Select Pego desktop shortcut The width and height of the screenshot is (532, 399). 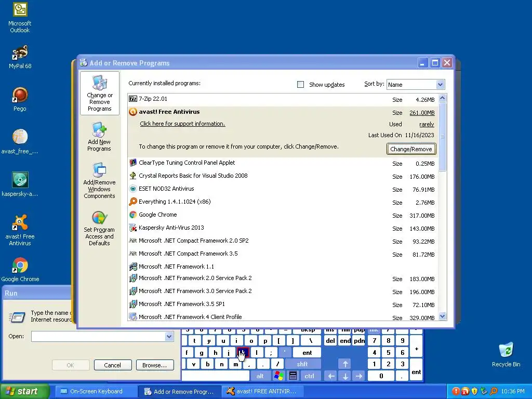tap(20, 99)
